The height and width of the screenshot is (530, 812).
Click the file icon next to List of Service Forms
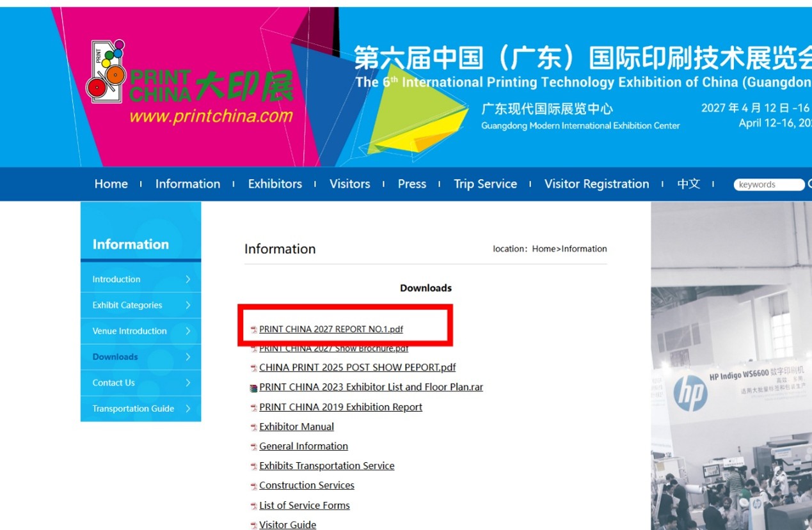pos(254,506)
